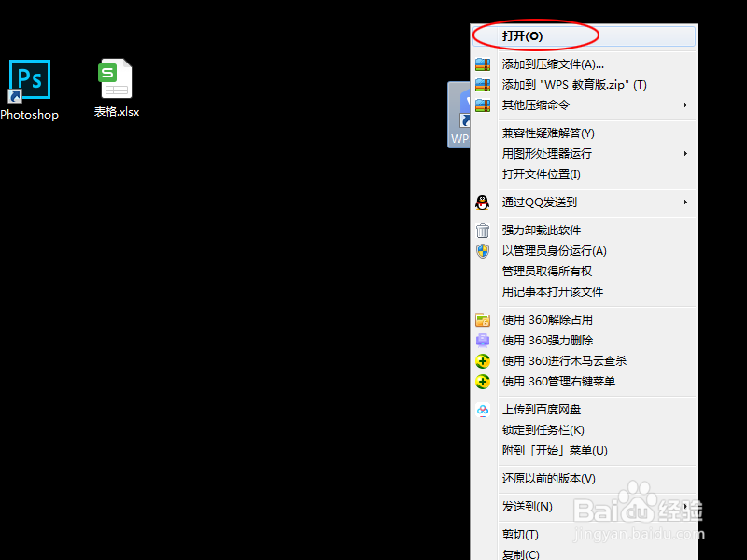Click the WinRAR icon beside 添加到 "WPS 教育版.zip"

coord(483,85)
